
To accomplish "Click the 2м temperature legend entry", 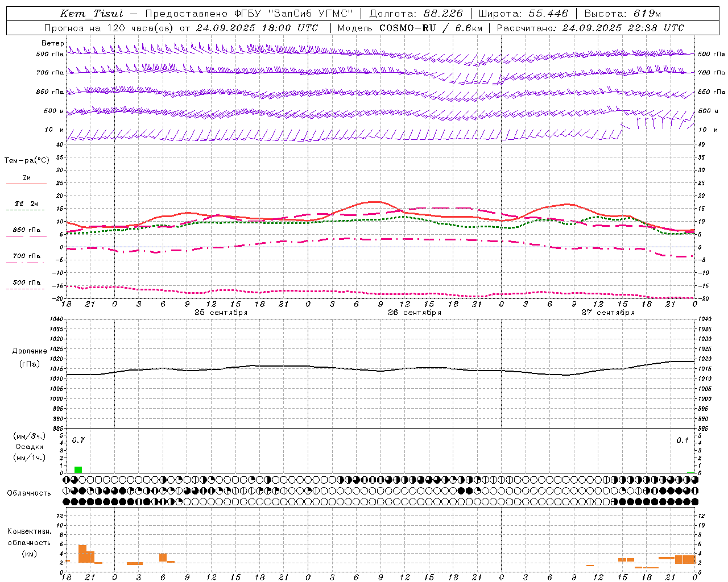I will click(27, 178).
